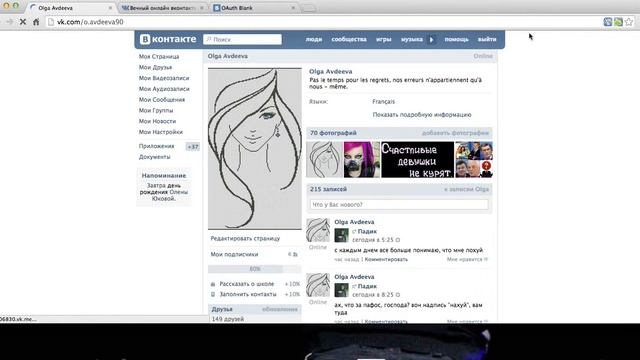Open Мои Настройки in sidebar

[160, 132]
